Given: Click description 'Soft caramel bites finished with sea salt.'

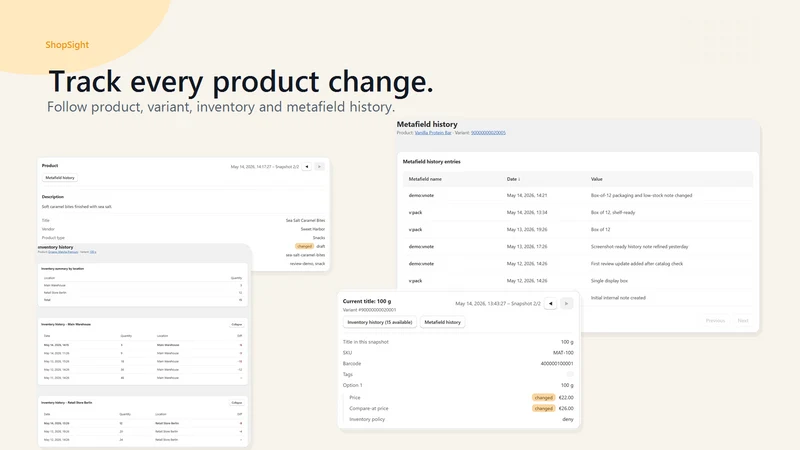Looking at the screenshot, I should pos(77,207).
